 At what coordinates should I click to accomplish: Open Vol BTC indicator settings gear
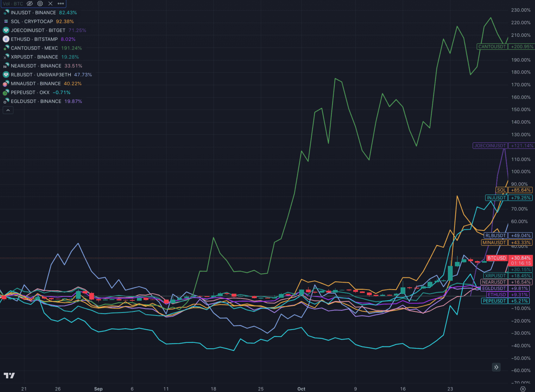click(x=40, y=4)
